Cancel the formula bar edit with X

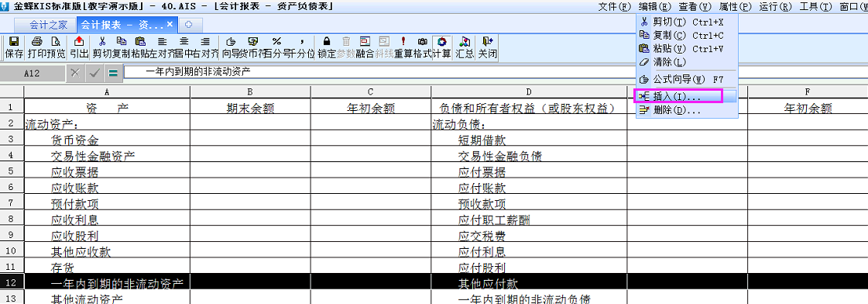[76, 73]
